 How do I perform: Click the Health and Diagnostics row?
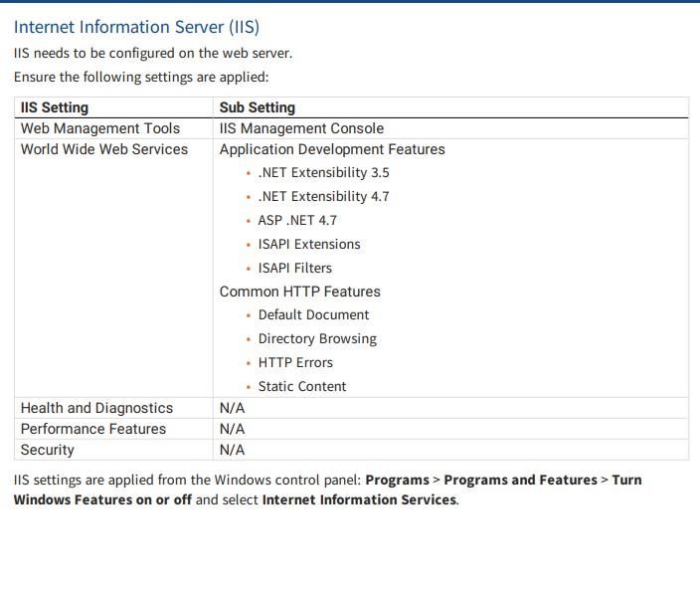[96, 408]
